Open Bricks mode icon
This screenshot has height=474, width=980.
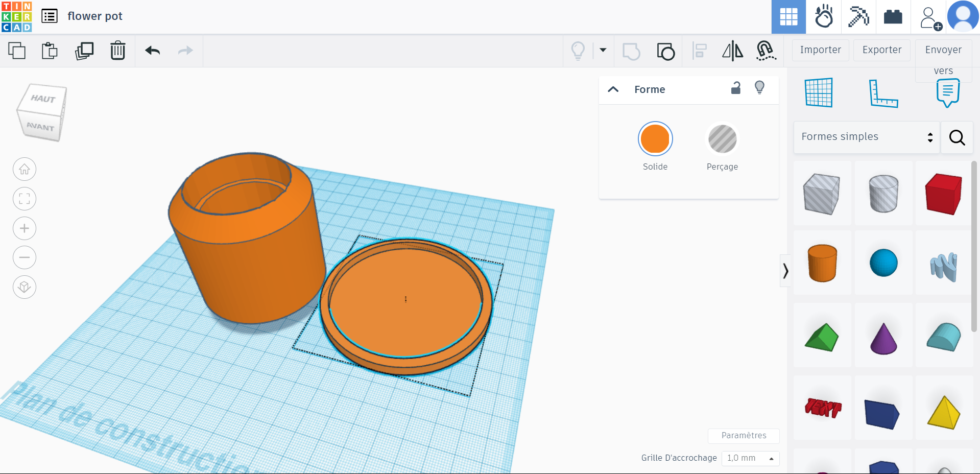point(893,16)
